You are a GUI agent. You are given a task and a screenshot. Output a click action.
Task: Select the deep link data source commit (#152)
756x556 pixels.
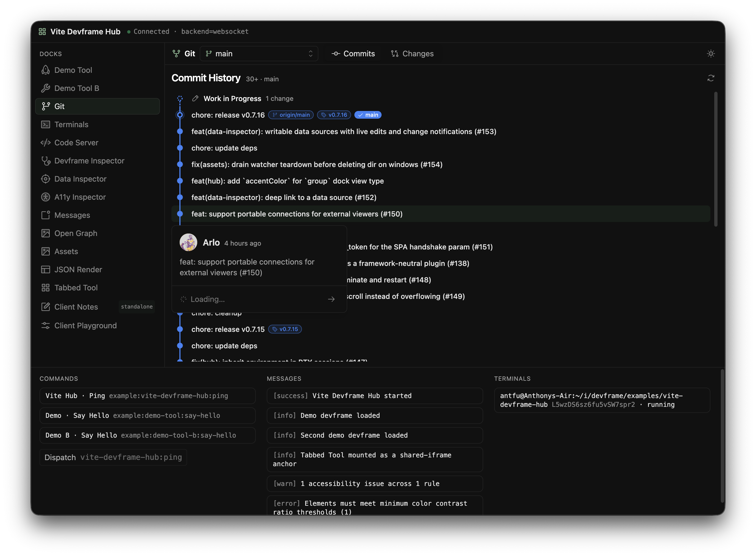[441, 198]
